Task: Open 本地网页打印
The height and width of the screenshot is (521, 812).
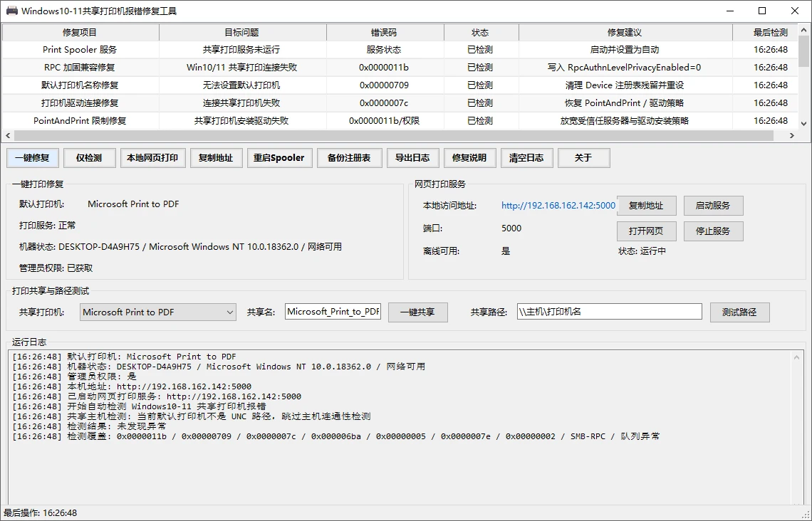Action: (152, 158)
